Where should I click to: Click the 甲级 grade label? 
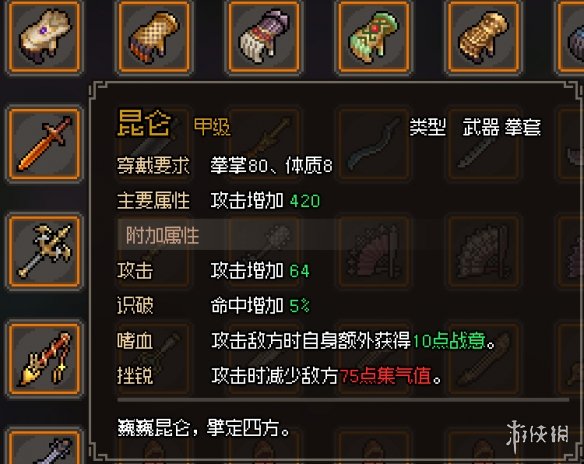[212, 127]
